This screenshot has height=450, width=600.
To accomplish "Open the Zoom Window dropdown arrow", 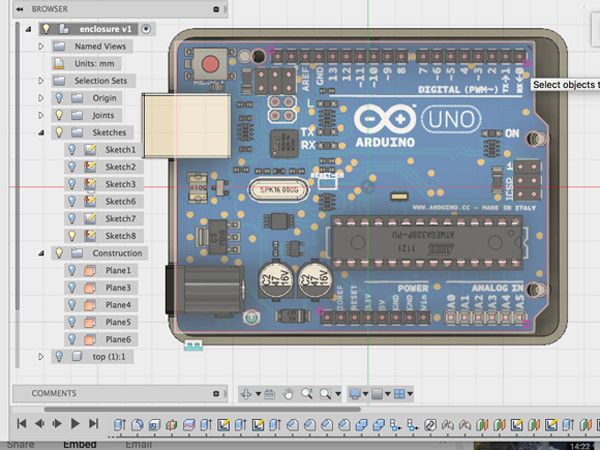I will [x=338, y=394].
